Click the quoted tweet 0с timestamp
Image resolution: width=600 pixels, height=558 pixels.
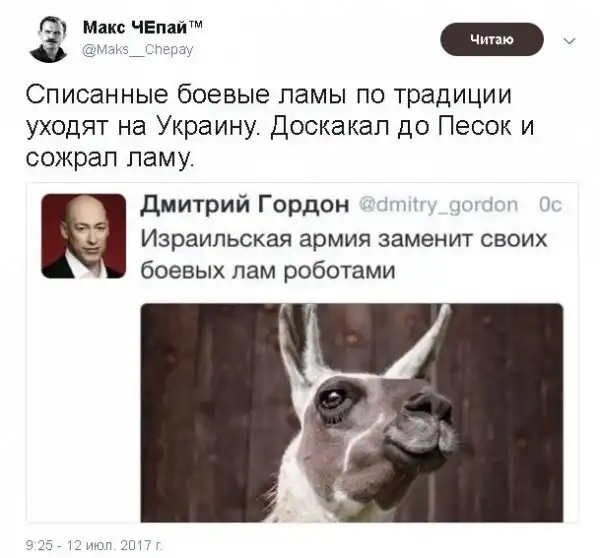[550, 205]
